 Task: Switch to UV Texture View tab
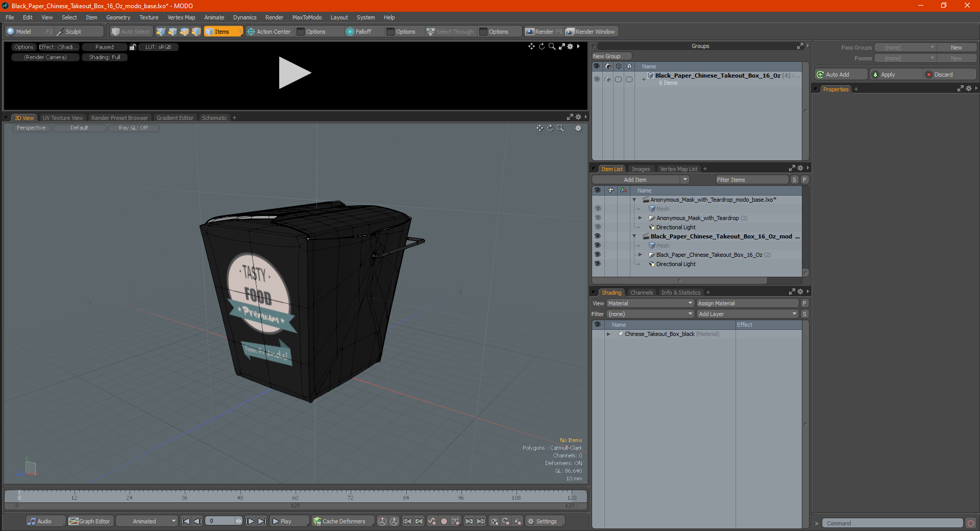point(63,118)
